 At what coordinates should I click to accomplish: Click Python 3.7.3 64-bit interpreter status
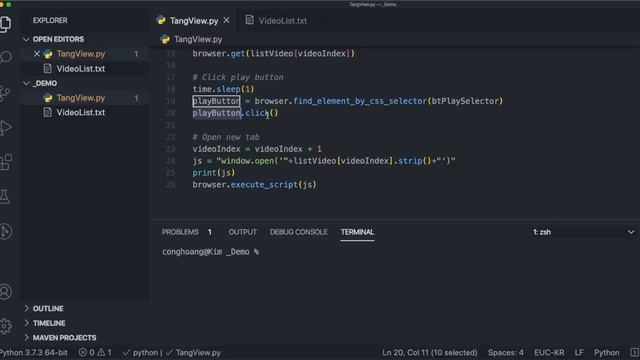pos(34,352)
